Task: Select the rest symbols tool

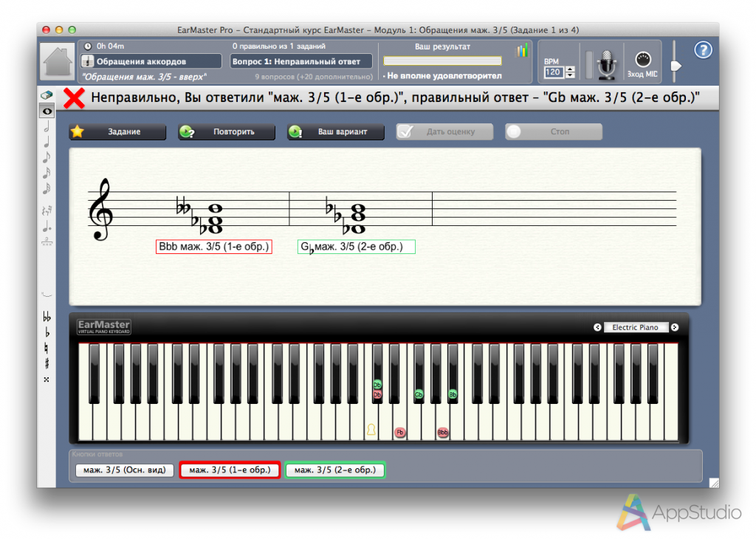Action: tap(47, 210)
